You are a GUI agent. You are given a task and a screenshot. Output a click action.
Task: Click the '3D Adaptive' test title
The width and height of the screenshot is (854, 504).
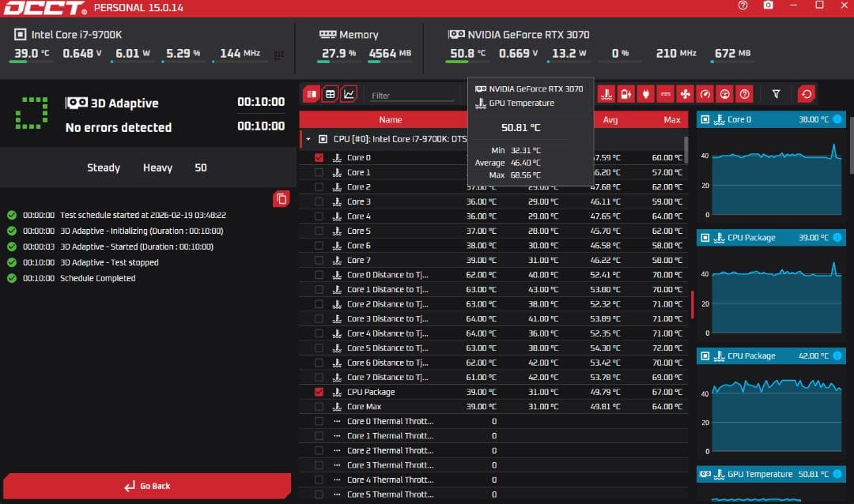(x=124, y=103)
